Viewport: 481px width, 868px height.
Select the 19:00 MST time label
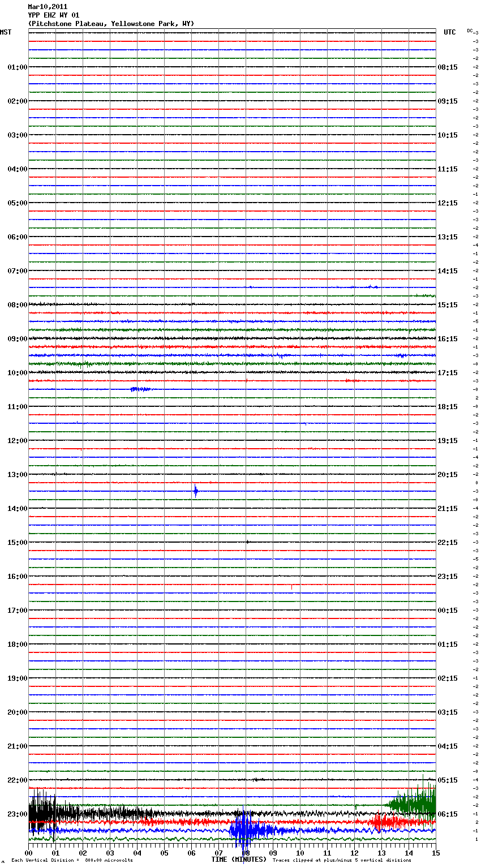[x=18, y=678]
